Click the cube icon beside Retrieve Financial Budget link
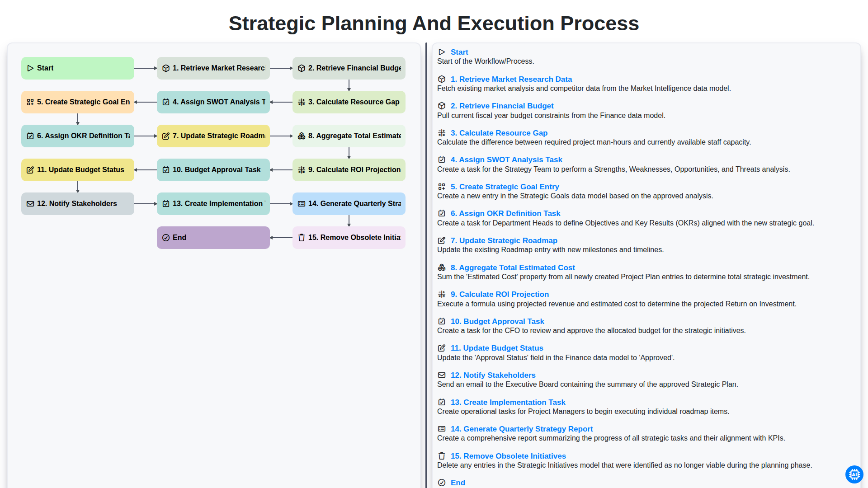 [442, 106]
